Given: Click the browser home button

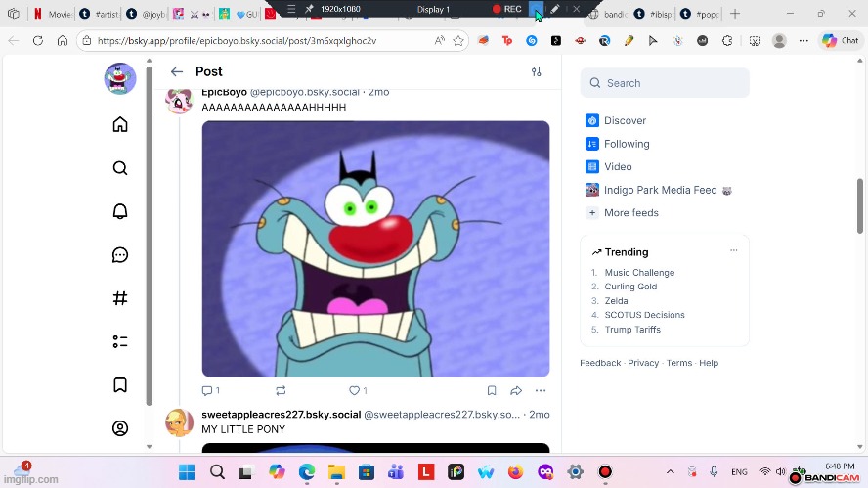Looking at the screenshot, I should [63, 40].
